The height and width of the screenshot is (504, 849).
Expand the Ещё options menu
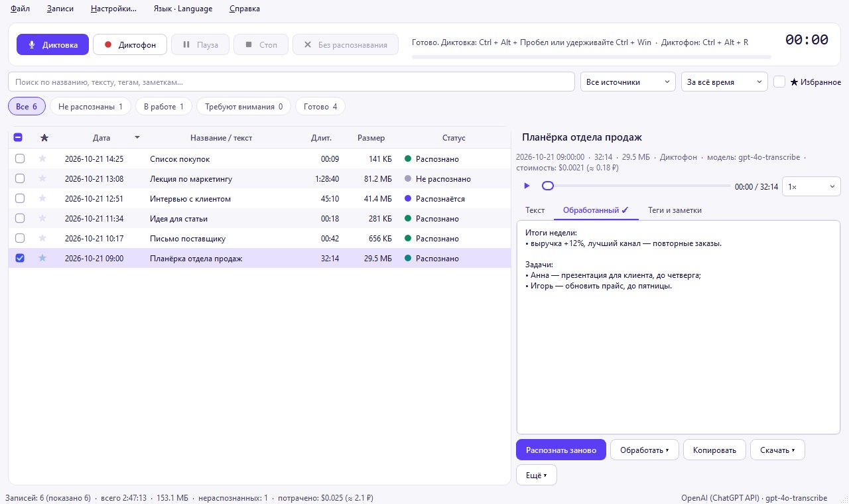point(537,475)
